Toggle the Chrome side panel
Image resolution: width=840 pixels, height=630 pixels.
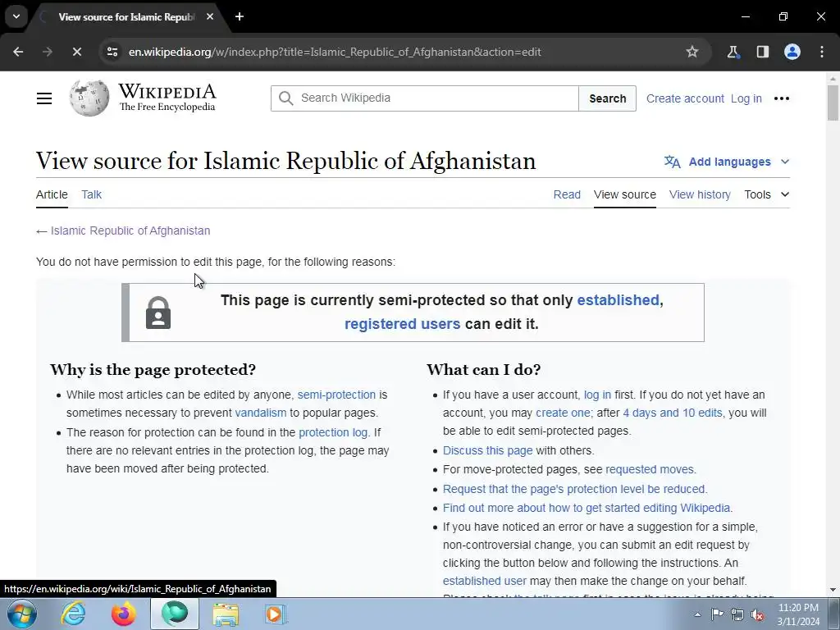coord(762,52)
